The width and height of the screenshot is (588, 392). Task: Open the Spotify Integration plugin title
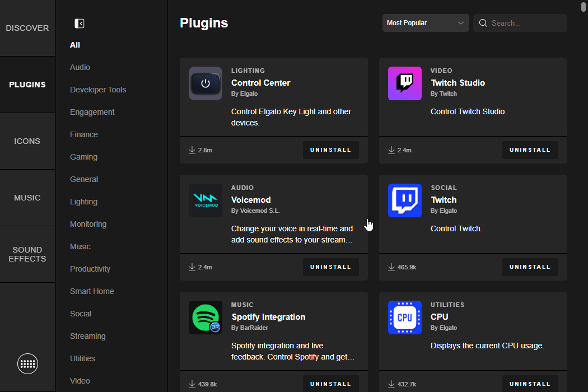click(x=268, y=317)
